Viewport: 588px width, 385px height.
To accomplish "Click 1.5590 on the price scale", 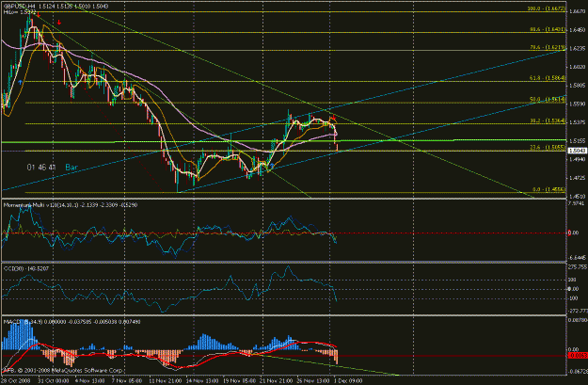I will pyautogui.click(x=577, y=104).
